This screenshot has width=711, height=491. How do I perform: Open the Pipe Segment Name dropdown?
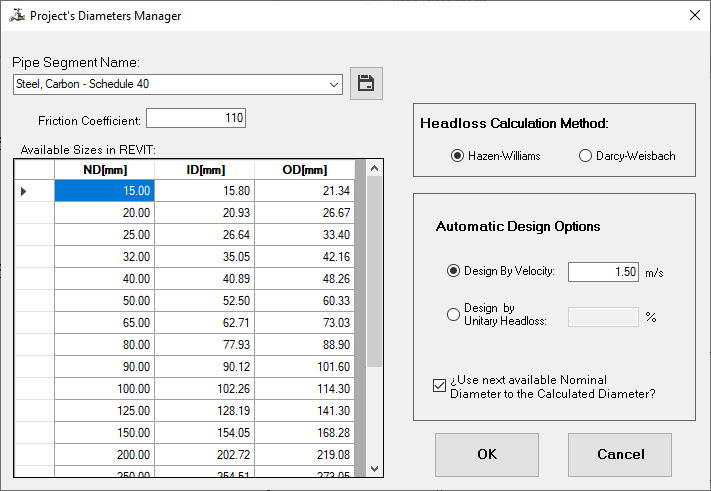click(334, 85)
